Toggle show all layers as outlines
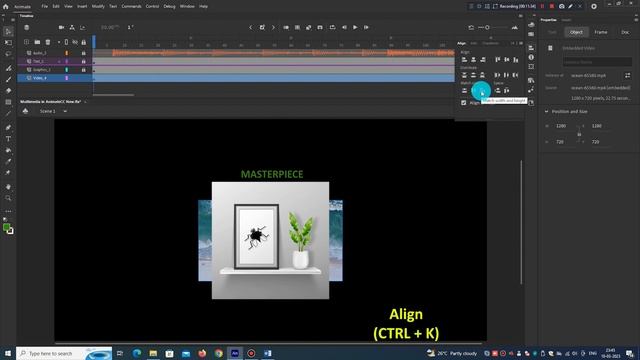Viewport: 640px width, 360px height. [67, 42]
